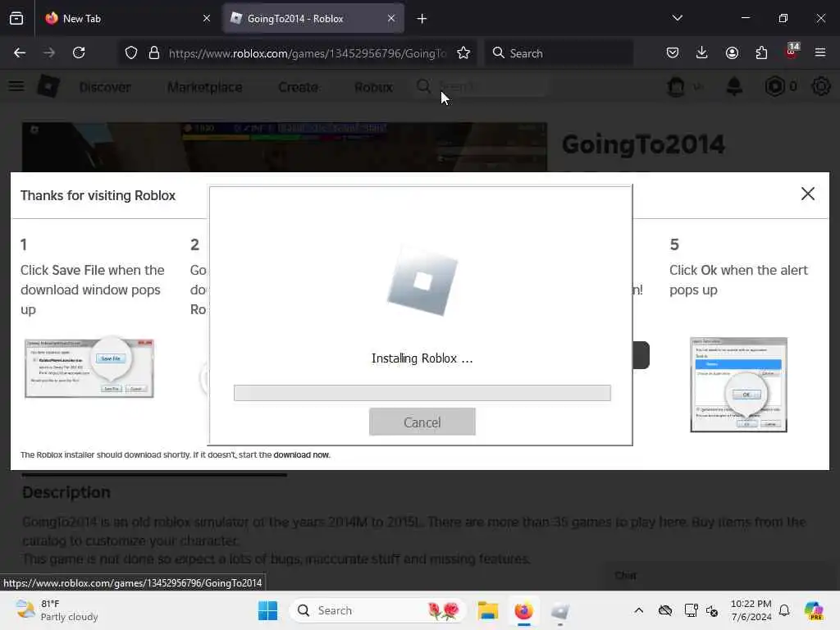This screenshot has width=840, height=630.
Task: Open Discover in Roblox navigation
Action: (x=105, y=87)
